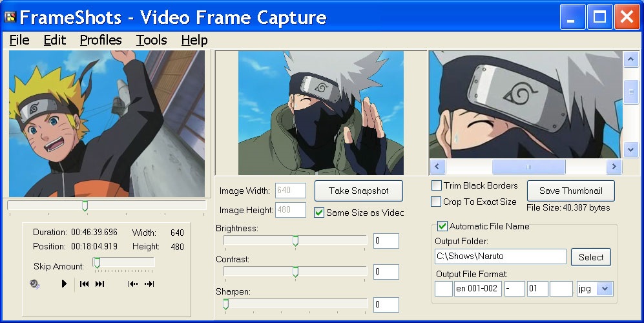The height and width of the screenshot is (323, 644).
Task: Jump to the previous frame
Action: click(84, 284)
